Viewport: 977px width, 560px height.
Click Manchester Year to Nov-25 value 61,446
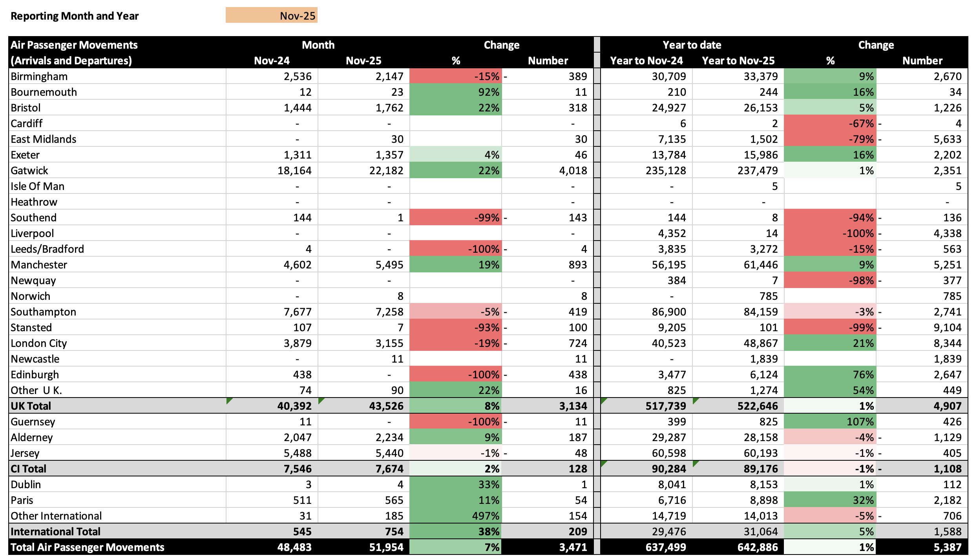(x=760, y=264)
